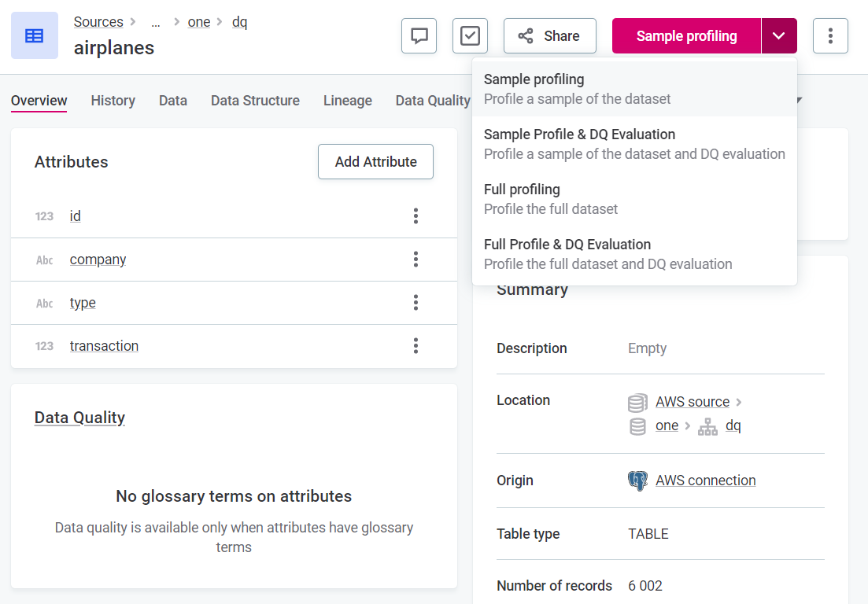Open the comments speech bubble icon
This screenshot has width=868, height=604.
tap(419, 36)
